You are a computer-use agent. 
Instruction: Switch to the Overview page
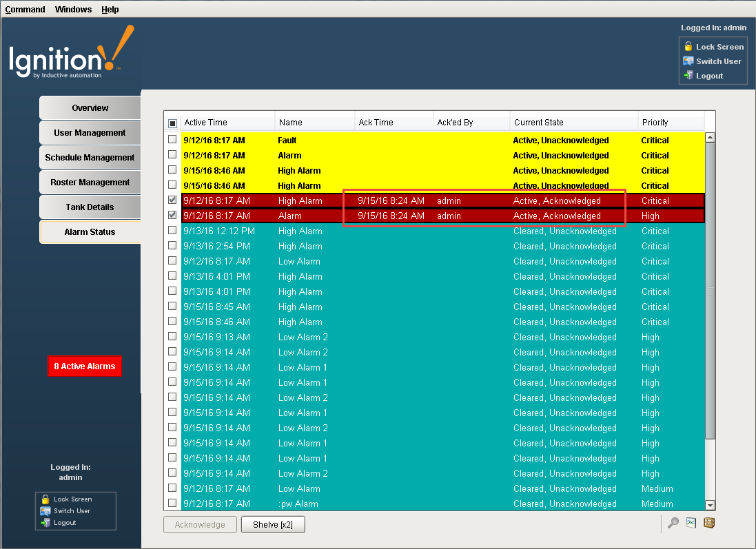90,107
